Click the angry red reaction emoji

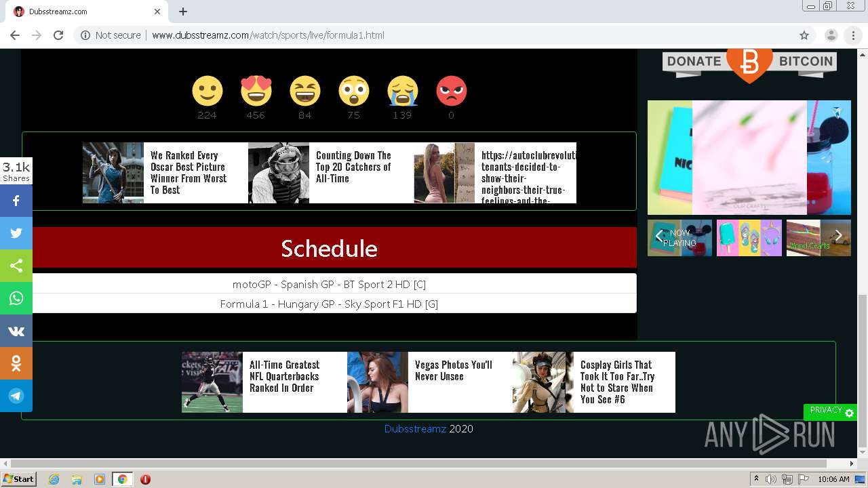[x=451, y=91]
